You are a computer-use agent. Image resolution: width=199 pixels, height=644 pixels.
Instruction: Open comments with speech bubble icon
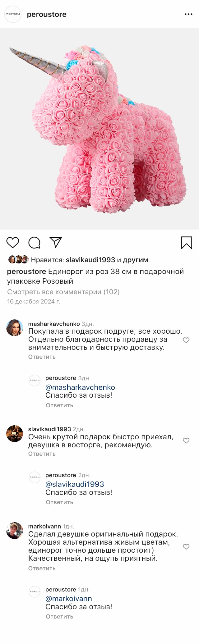tap(34, 243)
